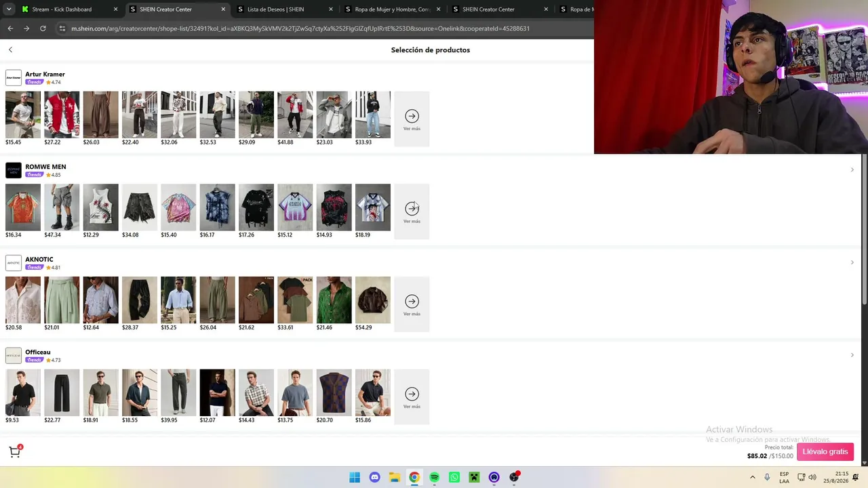Image resolution: width=868 pixels, height=488 pixels.
Task: Open WhatsApp from the taskbar
Action: [454, 477]
